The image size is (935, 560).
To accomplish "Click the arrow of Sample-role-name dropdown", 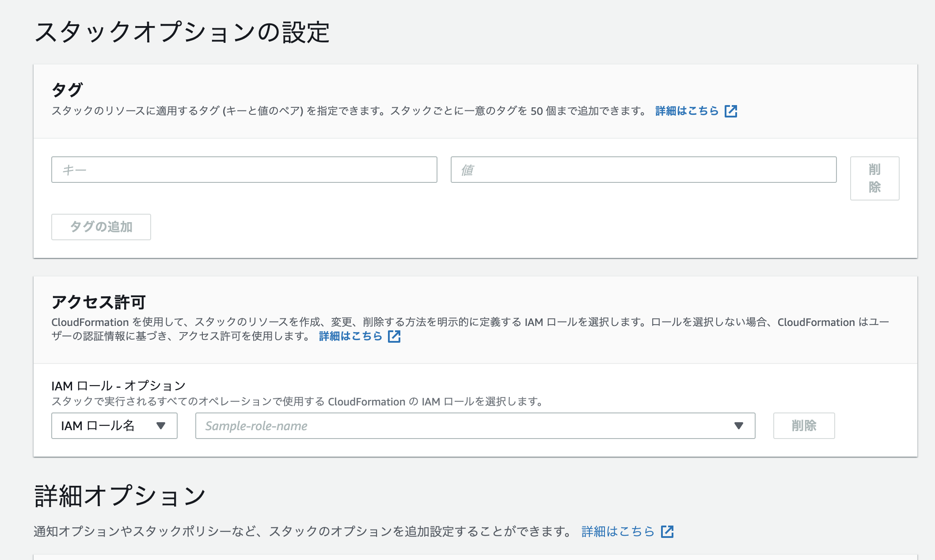I will 738,426.
